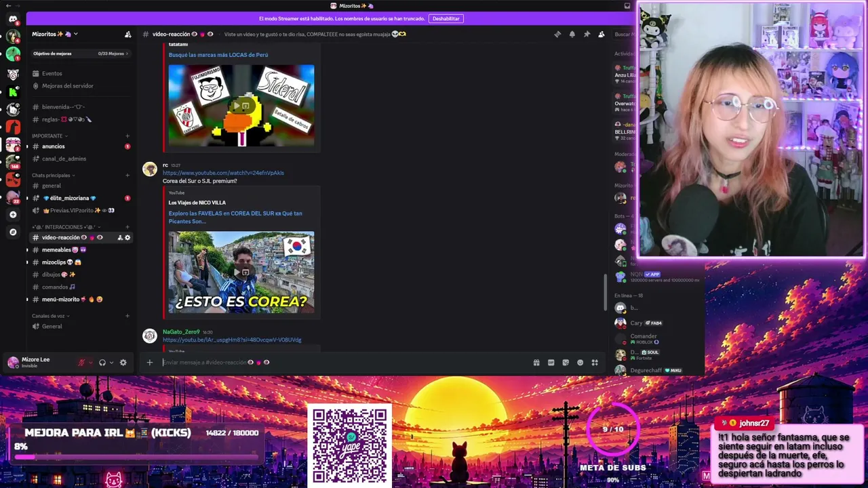Open the gift icon in message bar
Screen dimensions: 868x488
click(536, 363)
